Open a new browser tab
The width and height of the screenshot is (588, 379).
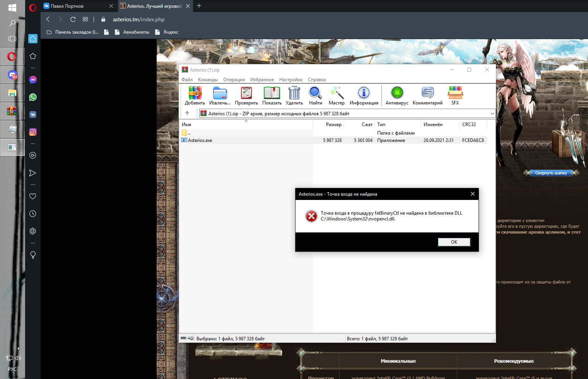[x=199, y=6]
